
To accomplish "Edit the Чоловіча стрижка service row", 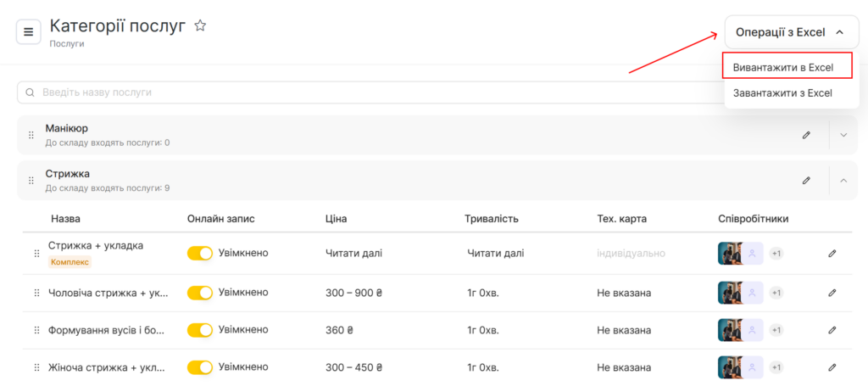I will [832, 293].
